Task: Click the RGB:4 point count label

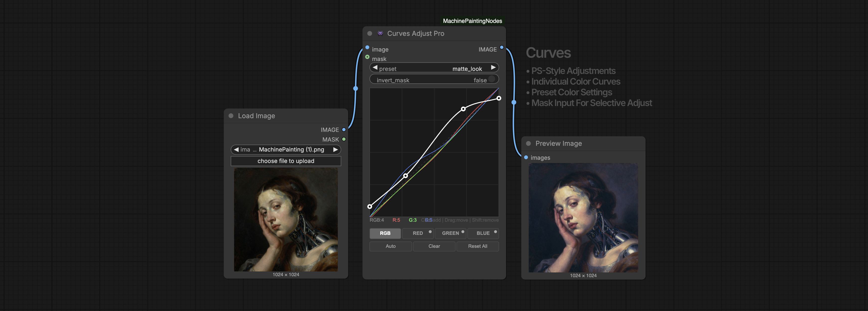Action: click(377, 220)
